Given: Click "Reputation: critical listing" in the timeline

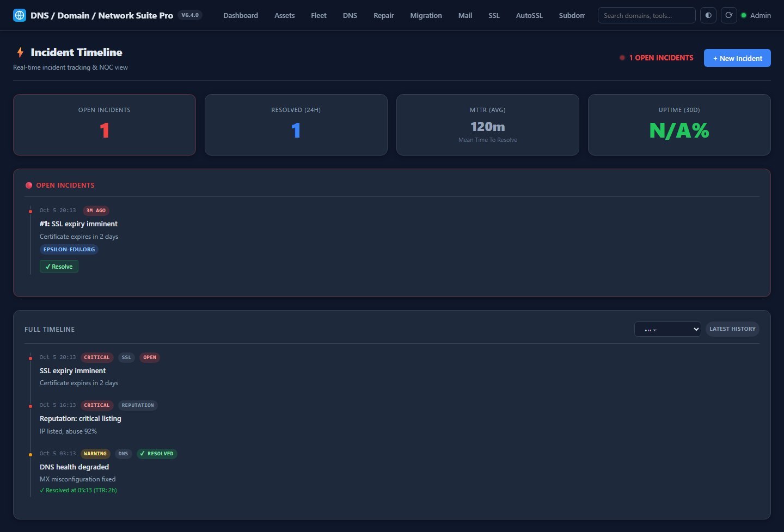Looking at the screenshot, I should (81, 418).
